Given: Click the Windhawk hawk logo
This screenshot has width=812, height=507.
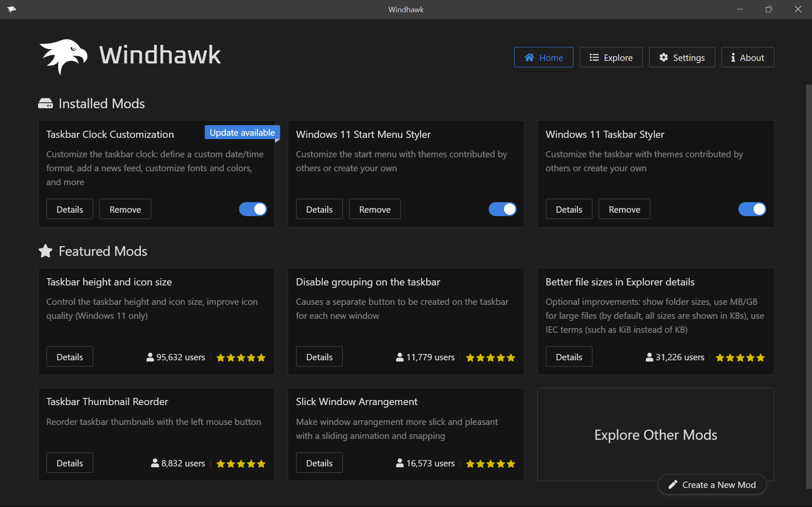Looking at the screenshot, I should [63, 56].
